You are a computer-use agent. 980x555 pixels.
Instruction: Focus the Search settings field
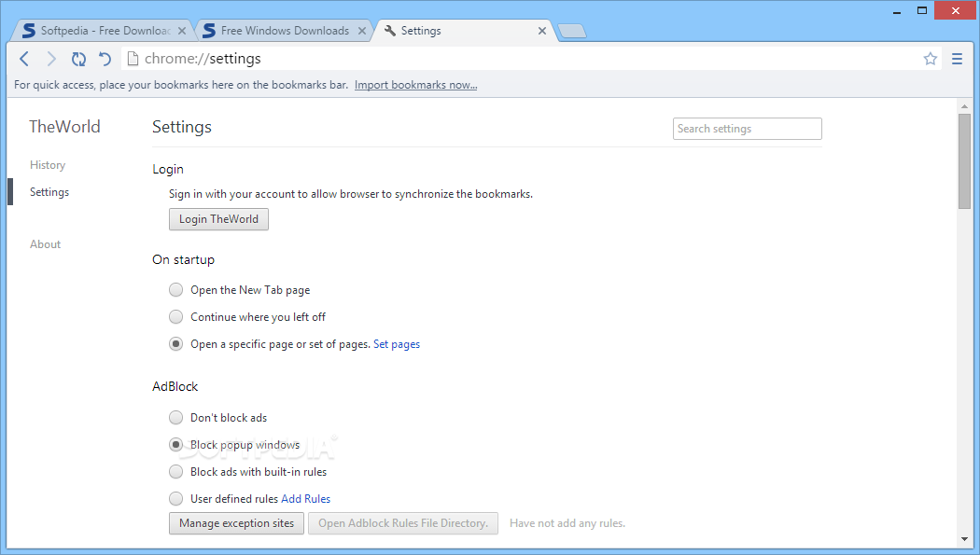[x=747, y=129]
